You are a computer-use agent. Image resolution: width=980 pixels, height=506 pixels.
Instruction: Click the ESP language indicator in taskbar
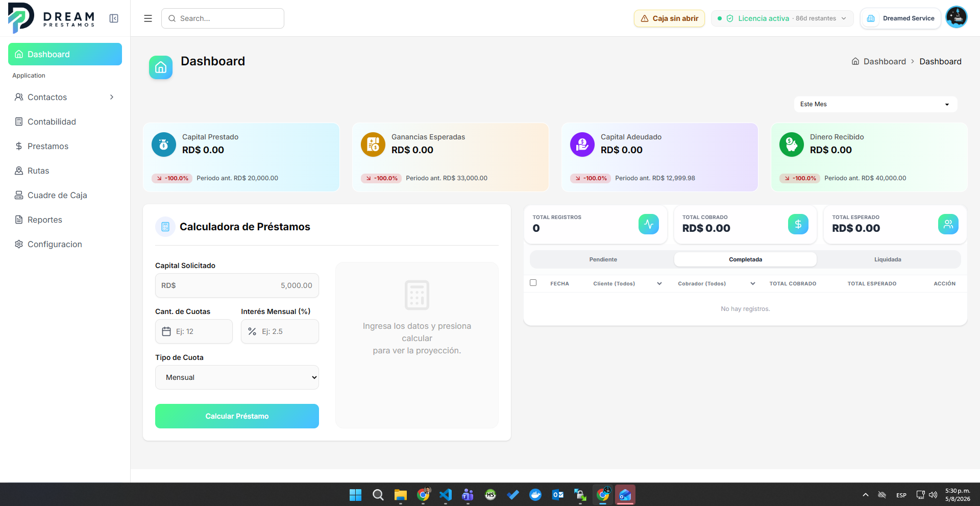tap(901, 495)
